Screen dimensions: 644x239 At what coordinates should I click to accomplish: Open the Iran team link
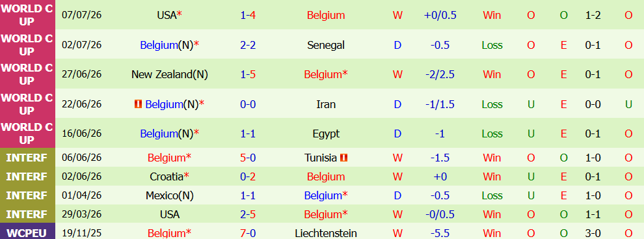[326, 104]
